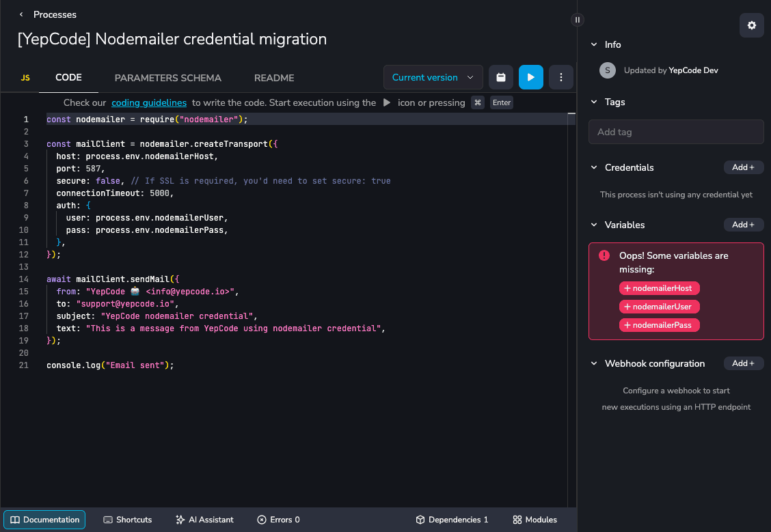771x532 pixels.
Task: Add a webhook configuration
Action: [744, 363]
